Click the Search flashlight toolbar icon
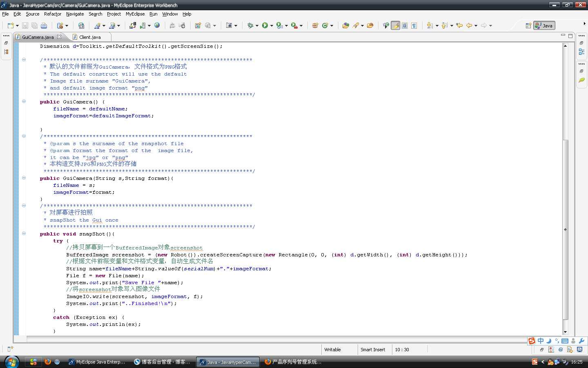 [x=356, y=25]
